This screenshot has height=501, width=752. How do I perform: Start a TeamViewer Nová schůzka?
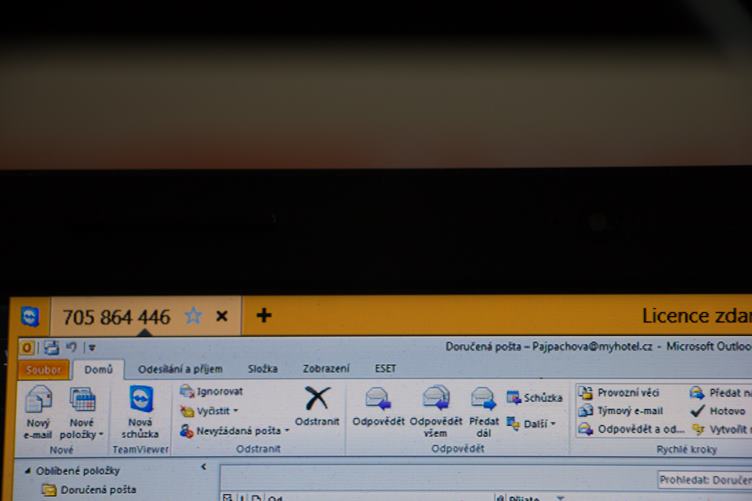pyautogui.click(x=140, y=412)
